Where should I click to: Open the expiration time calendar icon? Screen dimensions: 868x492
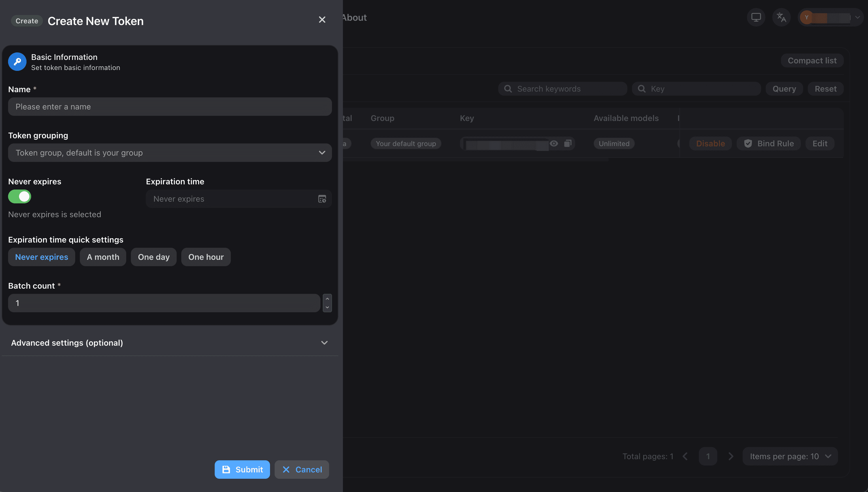[322, 199]
